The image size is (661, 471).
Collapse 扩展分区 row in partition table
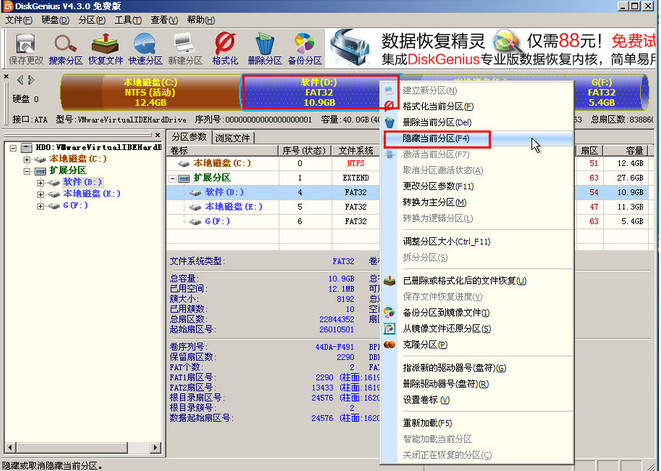[173, 179]
